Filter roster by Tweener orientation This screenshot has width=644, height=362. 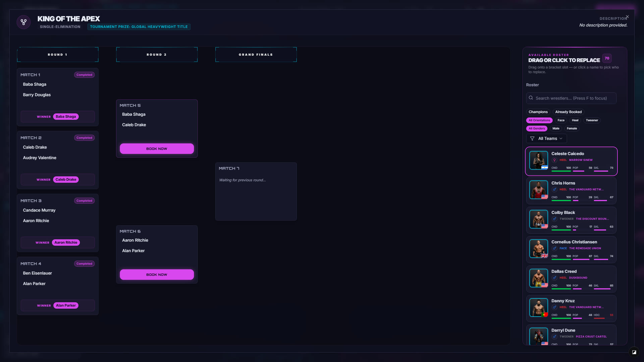pyautogui.click(x=592, y=120)
